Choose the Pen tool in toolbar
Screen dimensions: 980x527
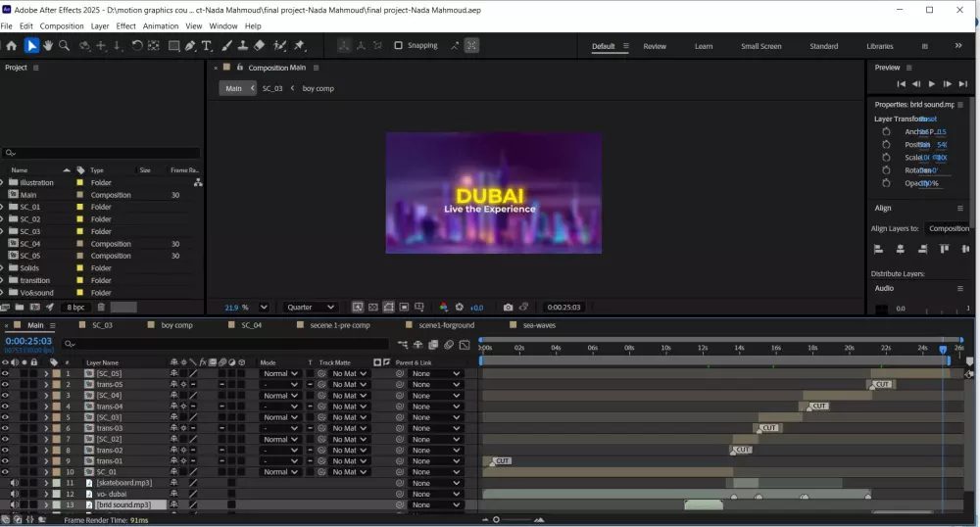(190, 46)
